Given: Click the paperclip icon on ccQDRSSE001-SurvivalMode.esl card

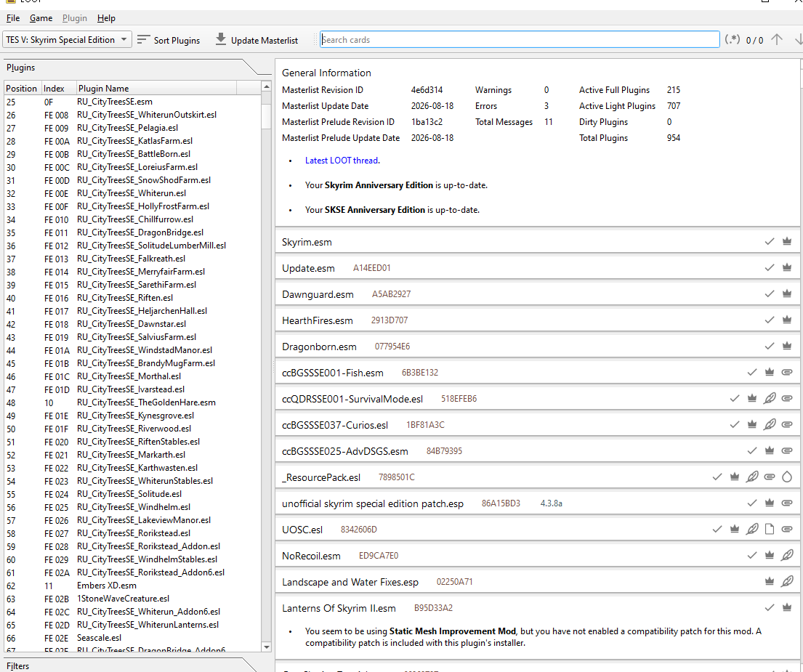Looking at the screenshot, I should 786,398.
